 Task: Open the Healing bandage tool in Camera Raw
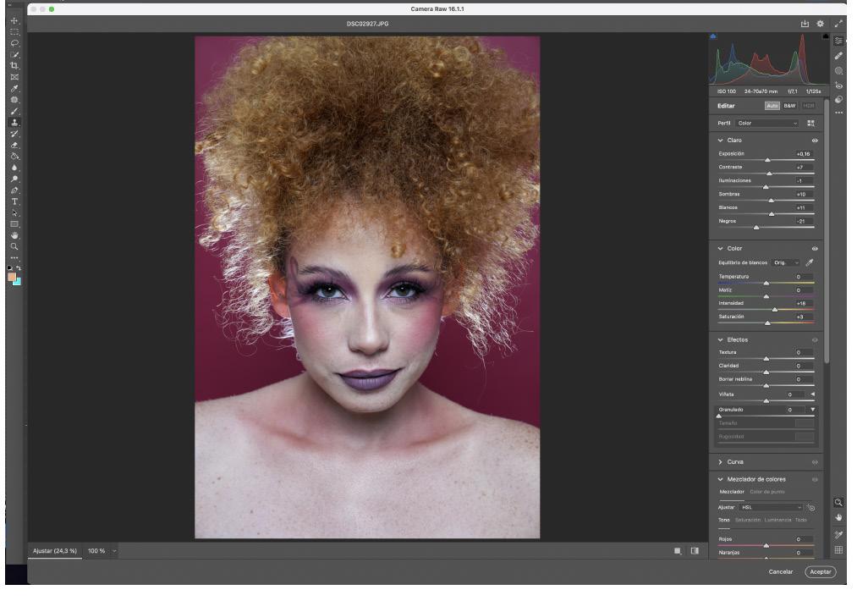coord(838,55)
